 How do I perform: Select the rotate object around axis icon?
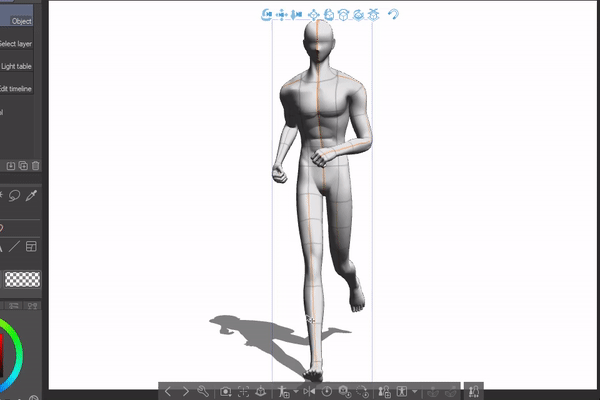pyautogui.click(x=358, y=15)
